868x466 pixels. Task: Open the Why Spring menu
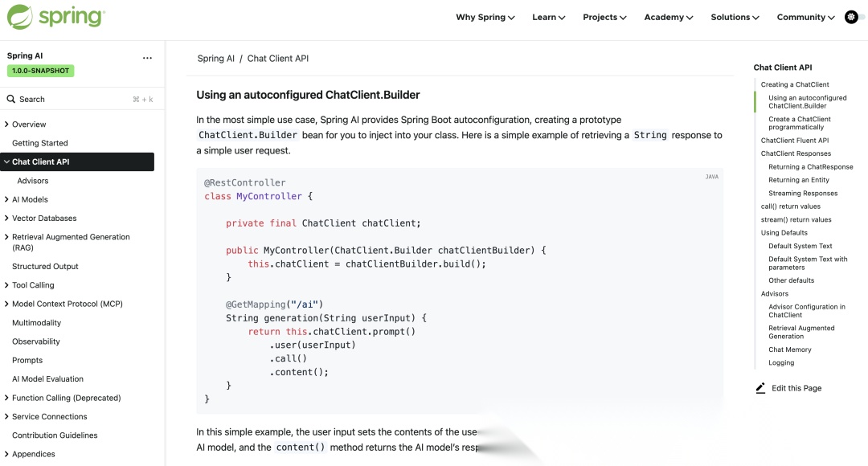[485, 17]
